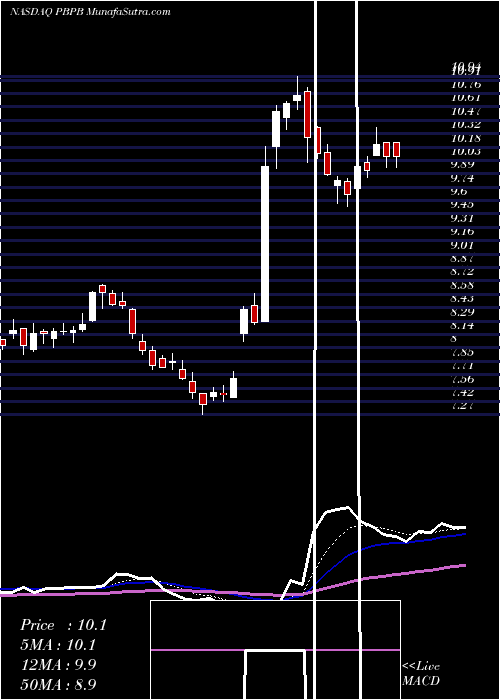This screenshot has height=700, width=500.
Task: Click the 10.47 price level label
Action: coord(466,111)
